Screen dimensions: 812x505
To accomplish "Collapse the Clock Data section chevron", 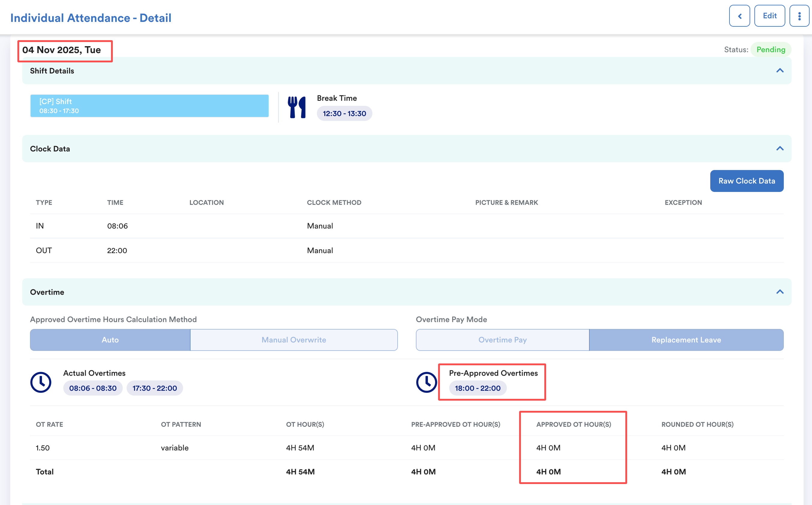I will [780, 149].
